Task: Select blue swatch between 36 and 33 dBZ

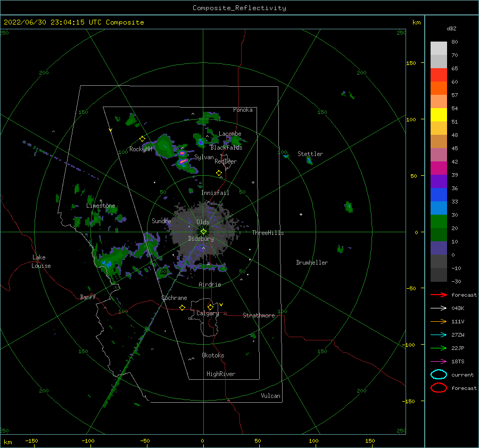Action: pos(439,195)
